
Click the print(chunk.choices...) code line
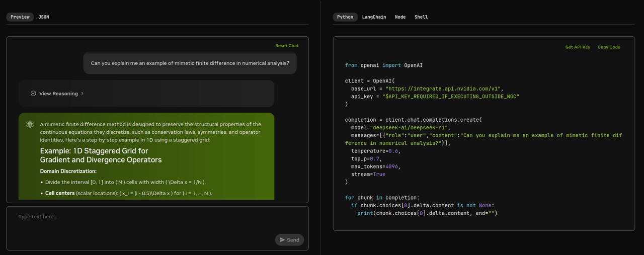pyautogui.click(x=427, y=213)
